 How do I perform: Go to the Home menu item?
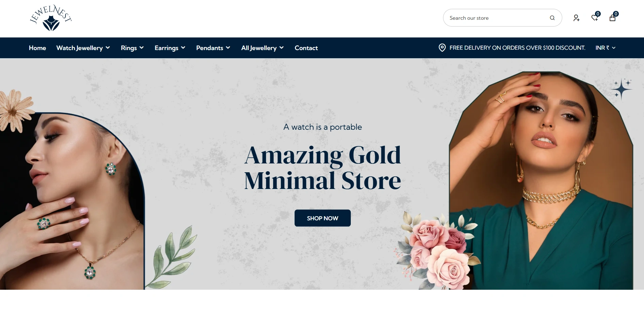click(x=37, y=48)
